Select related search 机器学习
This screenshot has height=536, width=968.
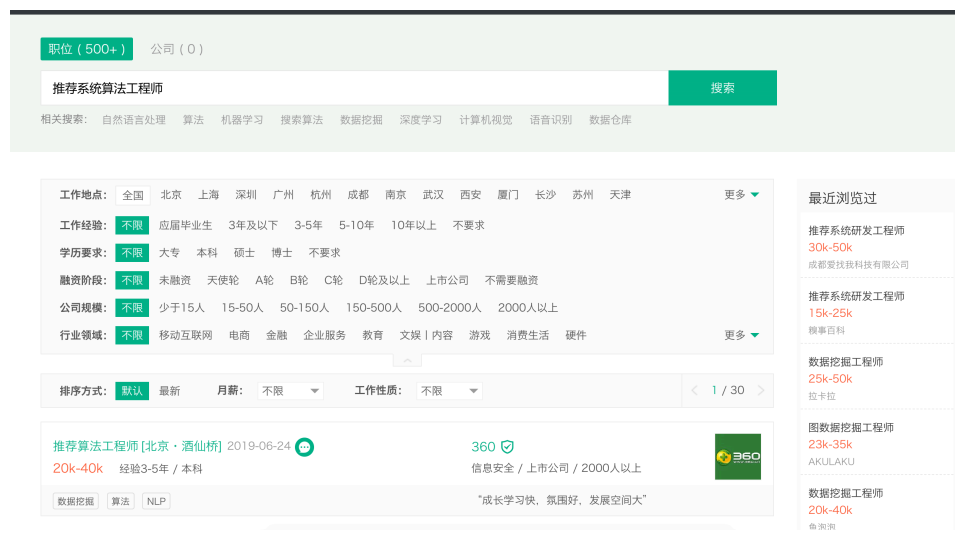point(242,120)
